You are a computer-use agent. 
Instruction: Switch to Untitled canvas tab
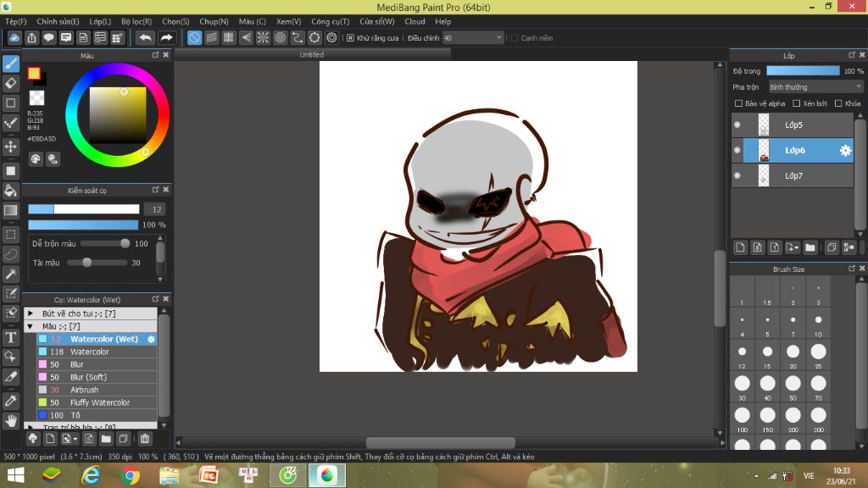[312, 55]
